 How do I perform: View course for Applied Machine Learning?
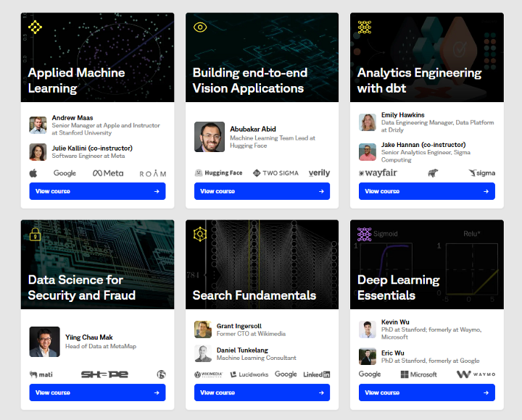(97, 191)
